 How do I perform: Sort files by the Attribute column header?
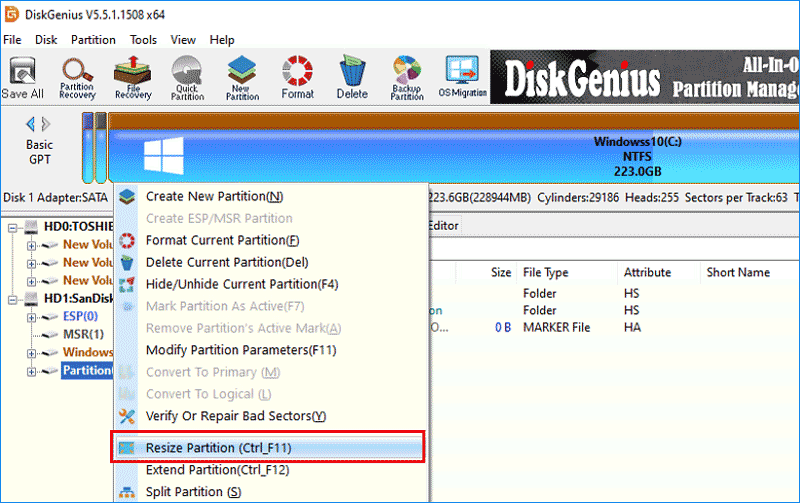pyautogui.click(x=647, y=272)
